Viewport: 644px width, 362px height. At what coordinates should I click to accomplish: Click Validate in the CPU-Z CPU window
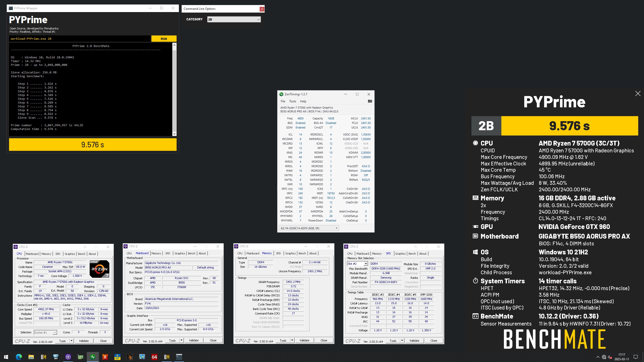tap(84, 341)
